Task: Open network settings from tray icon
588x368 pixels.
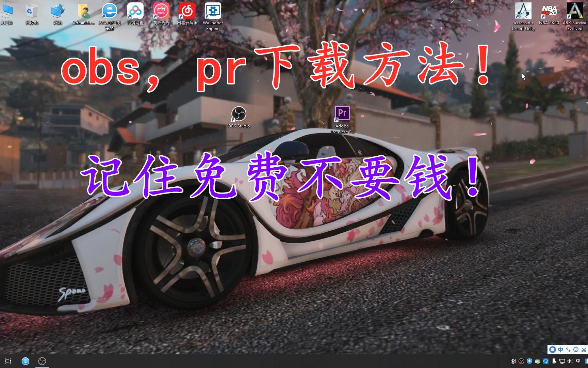Action: pos(562,361)
